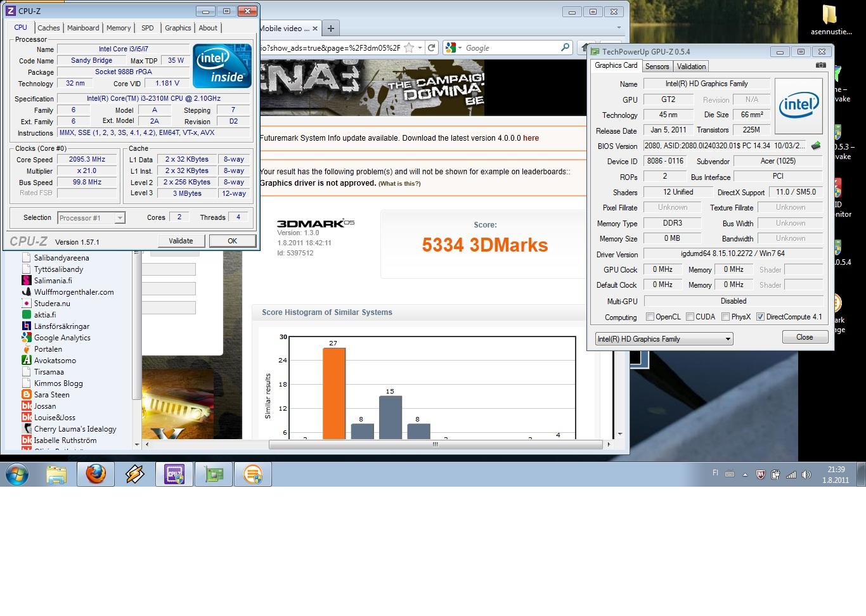The height and width of the screenshot is (616, 866).
Task: Open the Intel(R) HD Graphics Family GPU selector
Action: tap(664, 339)
